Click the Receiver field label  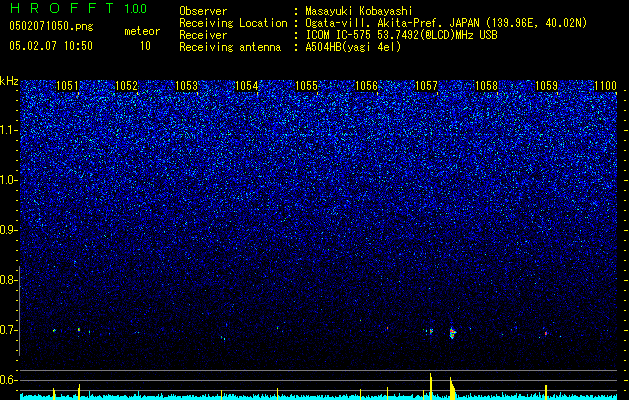pyautogui.click(x=203, y=35)
